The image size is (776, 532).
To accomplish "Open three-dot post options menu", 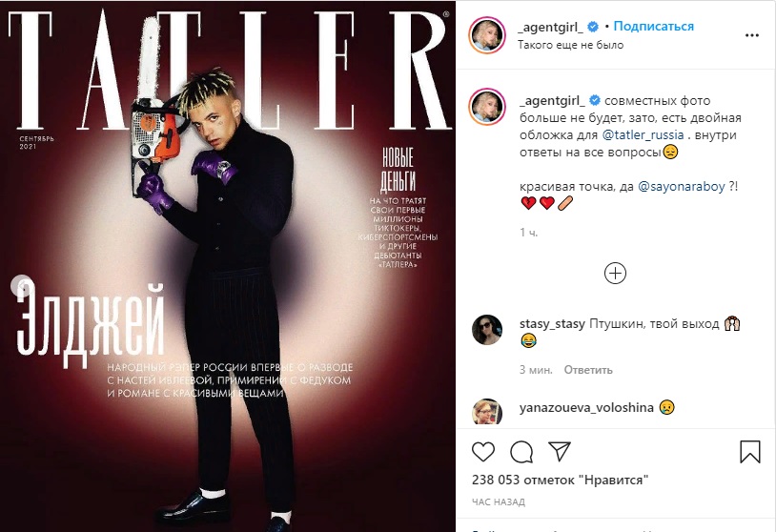I will pyautogui.click(x=752, y=35).
